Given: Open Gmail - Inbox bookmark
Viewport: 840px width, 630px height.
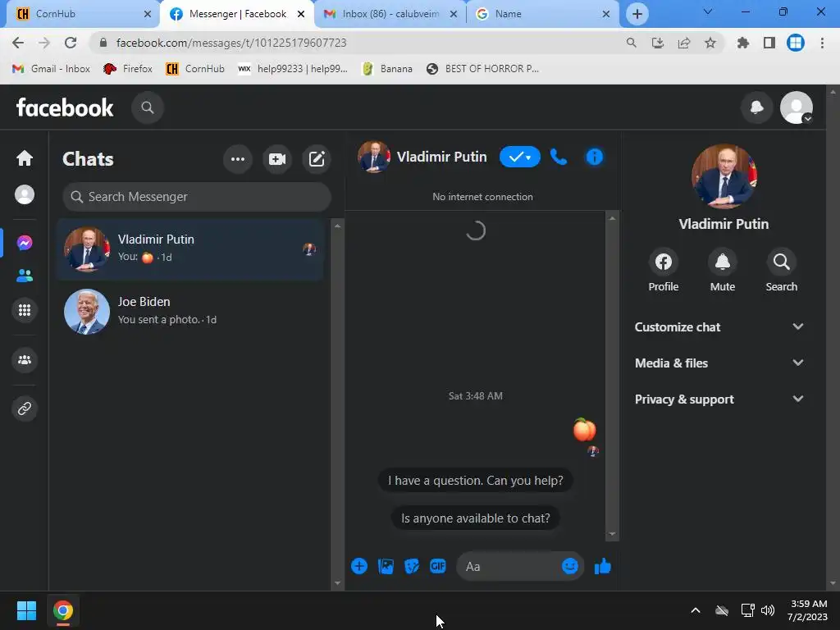Looking at the screenshot, I should [x=52, y=69].
